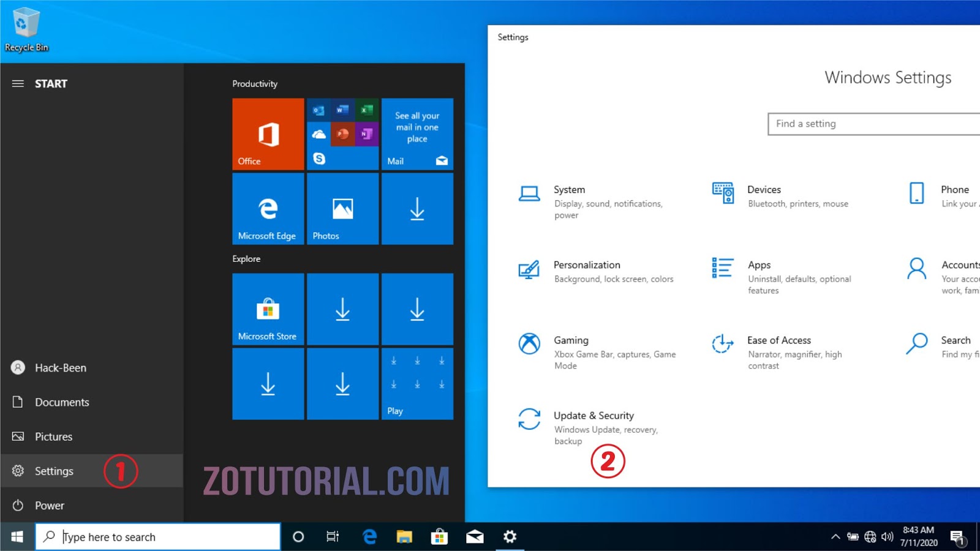The height and width of the screenshot is (551, 980).
Task: Click the Windows Start button on taskbar
Action: pyautogui.click(x=17, y=537)
